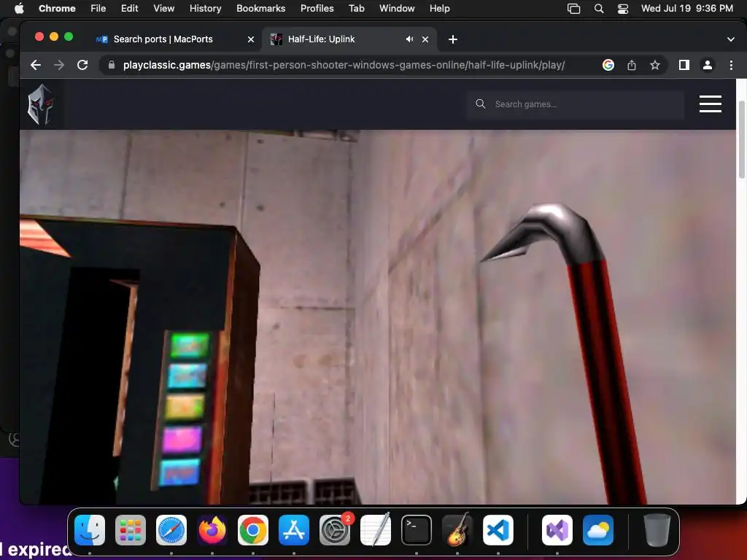
Task: Click the Half-Life game canvas
Action: 378,316
